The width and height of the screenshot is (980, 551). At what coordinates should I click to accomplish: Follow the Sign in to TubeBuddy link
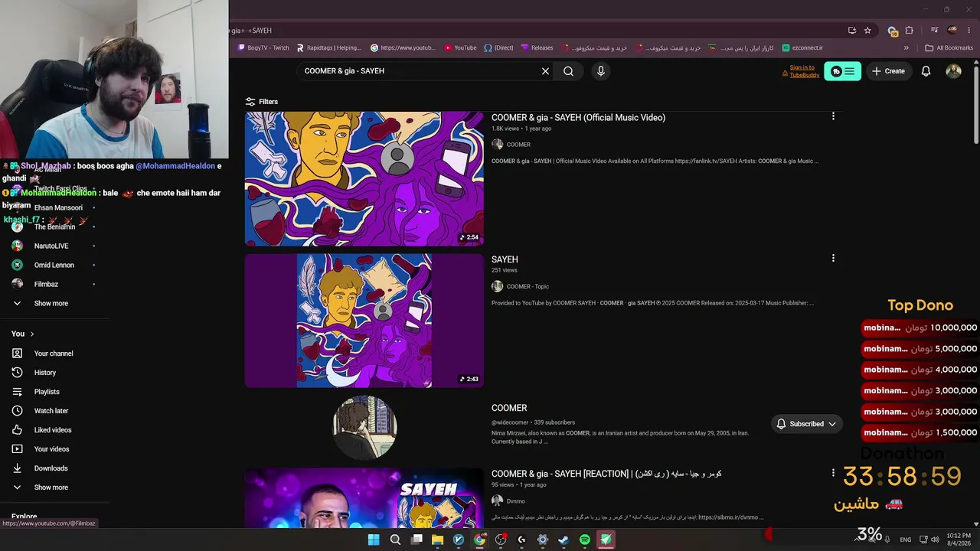(804, 71)
